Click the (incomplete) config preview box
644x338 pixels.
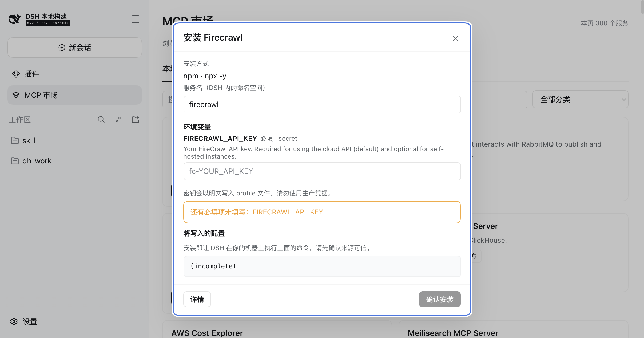[x=322, y=266]
